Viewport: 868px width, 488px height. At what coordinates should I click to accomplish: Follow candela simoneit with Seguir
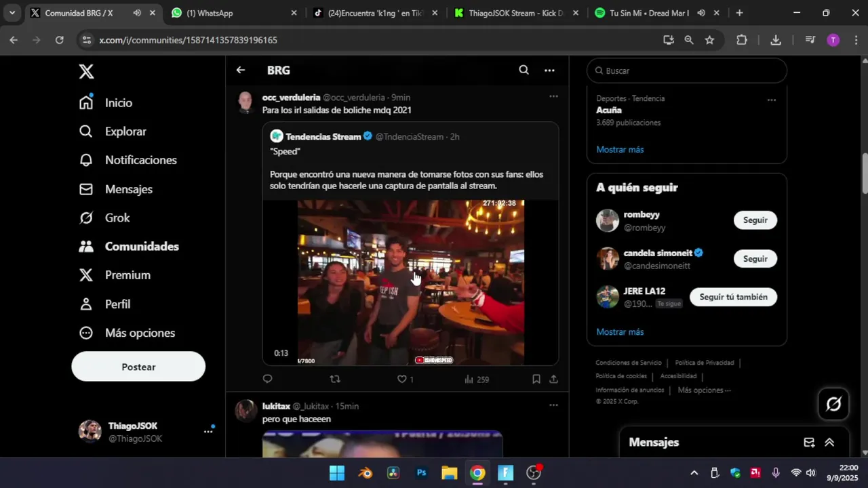[755, 259]
